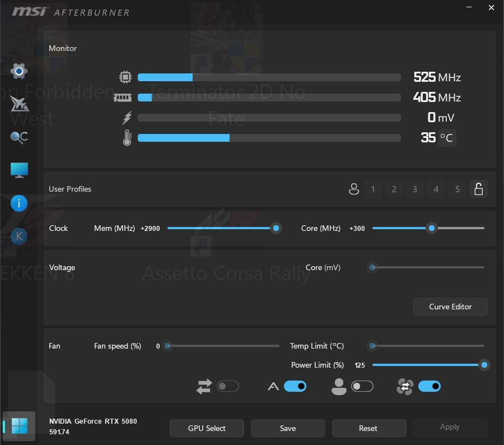
Task: Click the MSI dragon jet icon in sidebar
Action: point(19,104)
